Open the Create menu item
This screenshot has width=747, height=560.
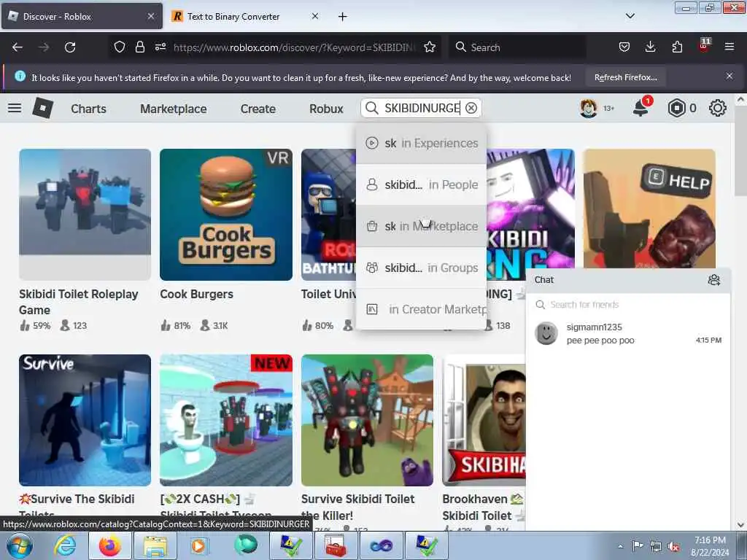click(258, 109)
